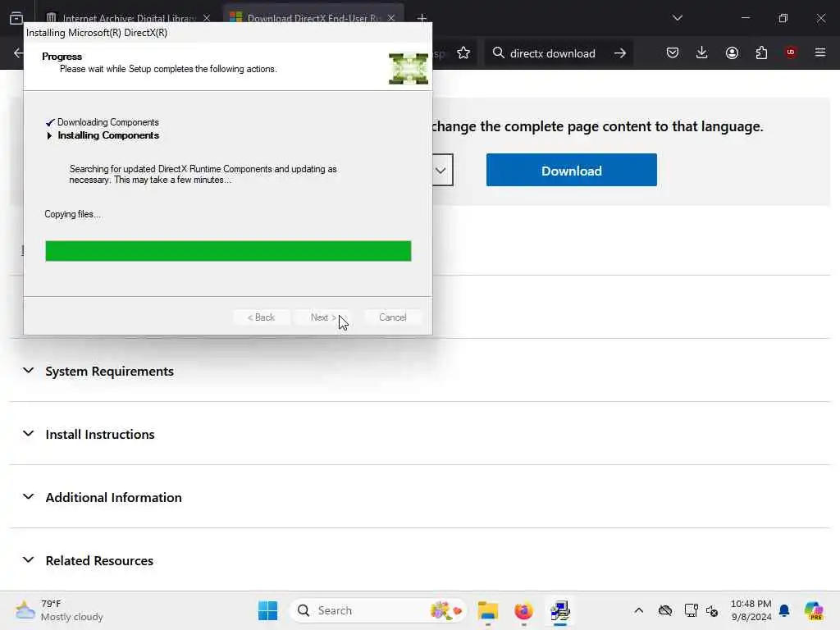Open the Firefox View button
Viewport: 840px width, 630px height.
pyautogui.click(x=16, y=18)
